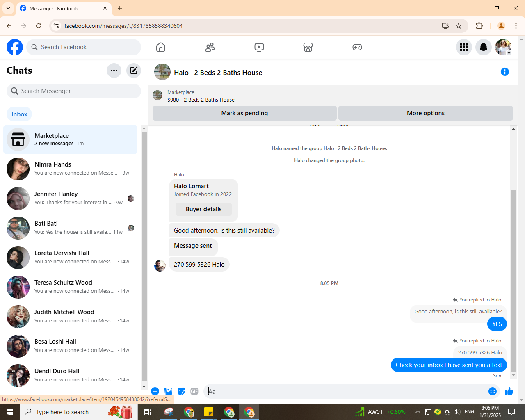The height and width of the screenshot is (420, 525).
Task: Go to the Home feed icon
Action: [x=161, y=47]
